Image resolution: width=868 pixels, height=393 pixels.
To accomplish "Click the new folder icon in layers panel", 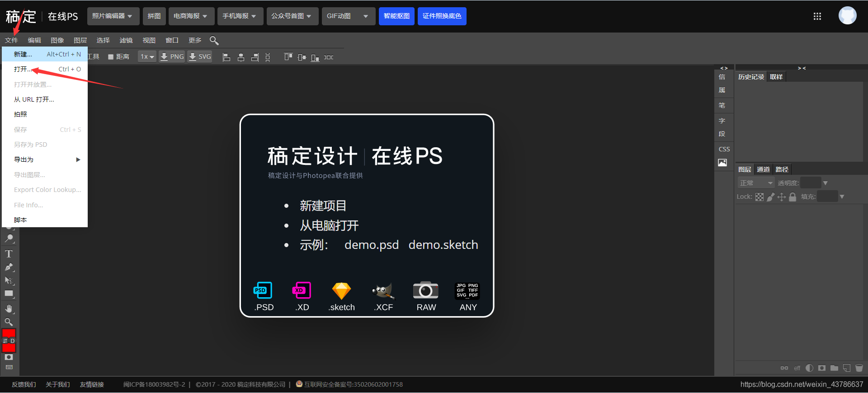I will tap(834, 368).
